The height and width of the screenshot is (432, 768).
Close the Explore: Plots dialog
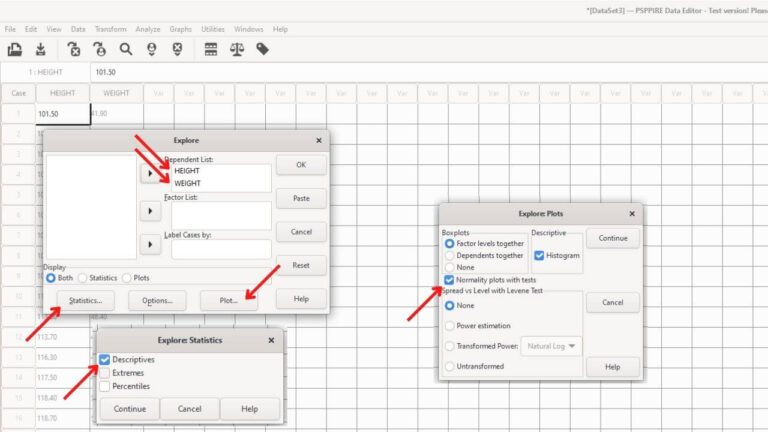coord(632,214)
